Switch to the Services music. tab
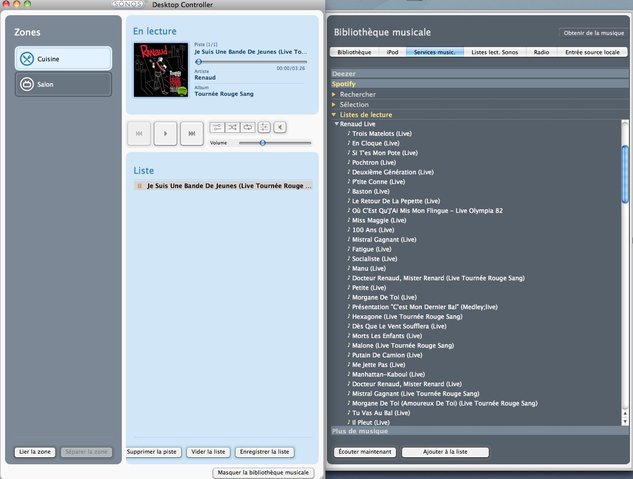Image resolution: width=633 pixels, height=479 pixels. tap(435, 52)
